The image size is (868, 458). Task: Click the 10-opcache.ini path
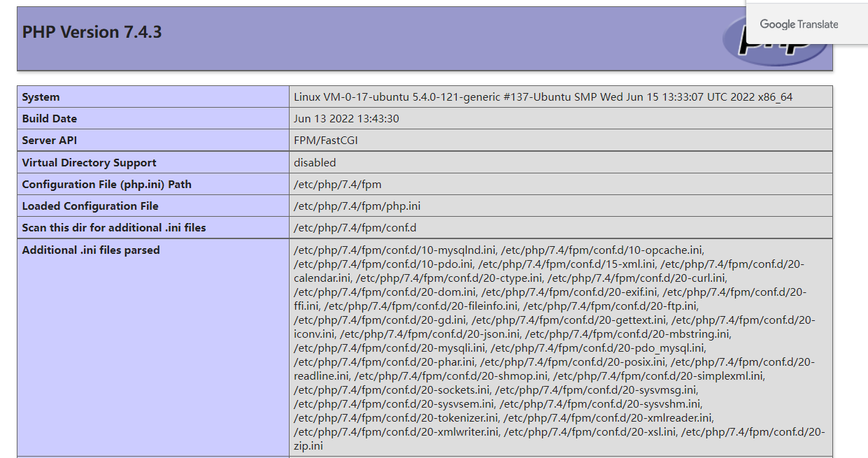[602, 250]
